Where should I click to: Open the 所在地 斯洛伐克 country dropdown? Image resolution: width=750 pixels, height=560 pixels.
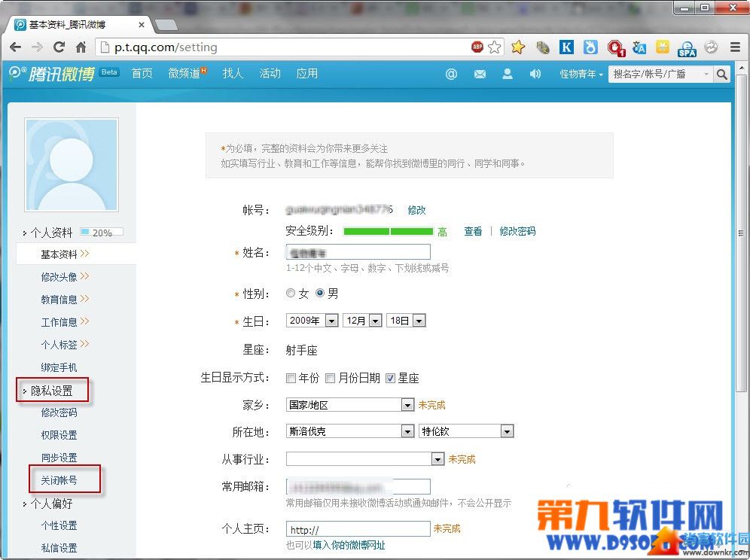(x=349, y=431)
